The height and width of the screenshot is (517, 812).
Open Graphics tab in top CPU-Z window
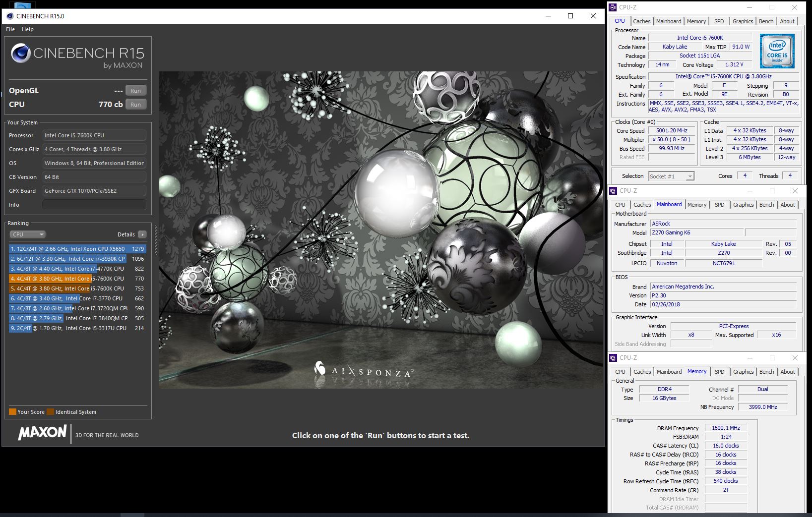[743, 21]
